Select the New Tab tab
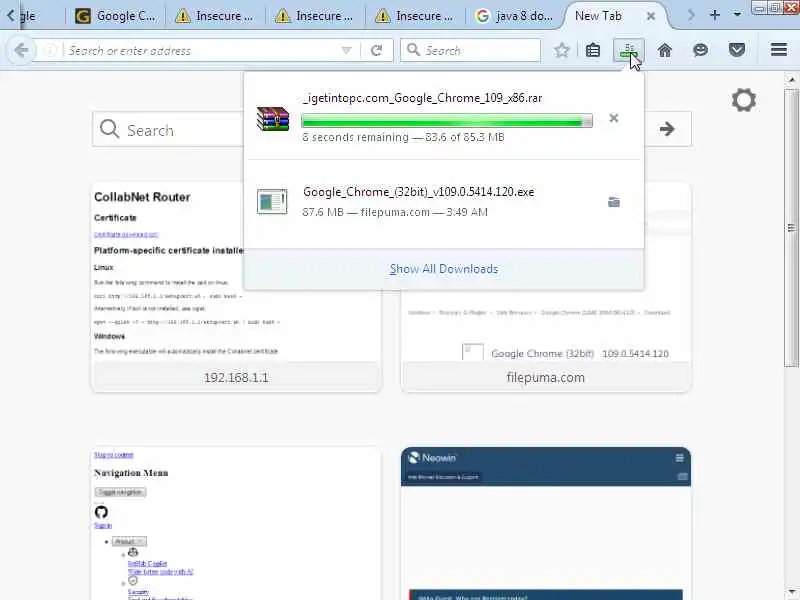Viewport: 800px width, 600px height. click(x=598, y=16)
